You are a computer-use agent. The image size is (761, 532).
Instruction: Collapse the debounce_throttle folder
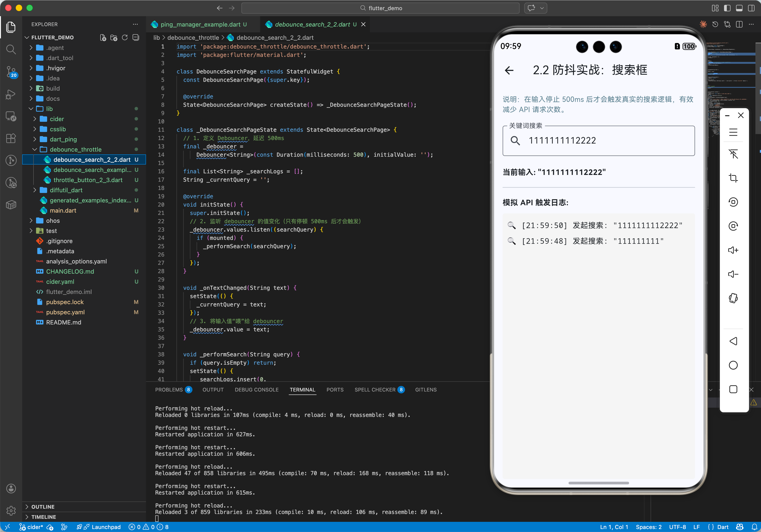click(75, 150)
